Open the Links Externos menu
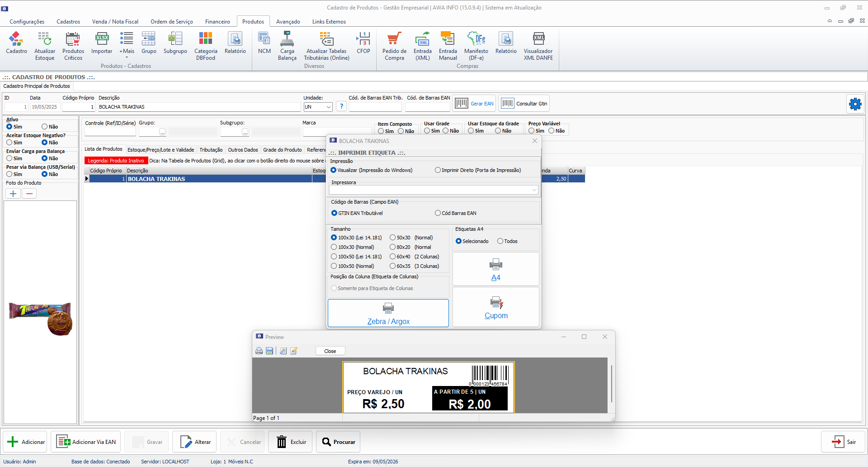The image size is (868, 467). [x=329, y=22]
